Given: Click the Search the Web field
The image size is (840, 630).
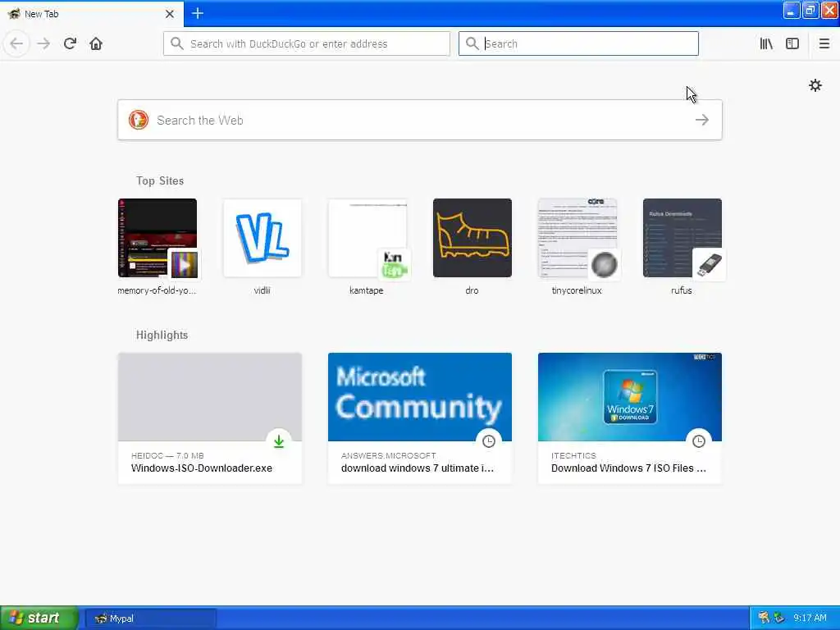Looking at the screenshot, I should [x=420, y=120].
